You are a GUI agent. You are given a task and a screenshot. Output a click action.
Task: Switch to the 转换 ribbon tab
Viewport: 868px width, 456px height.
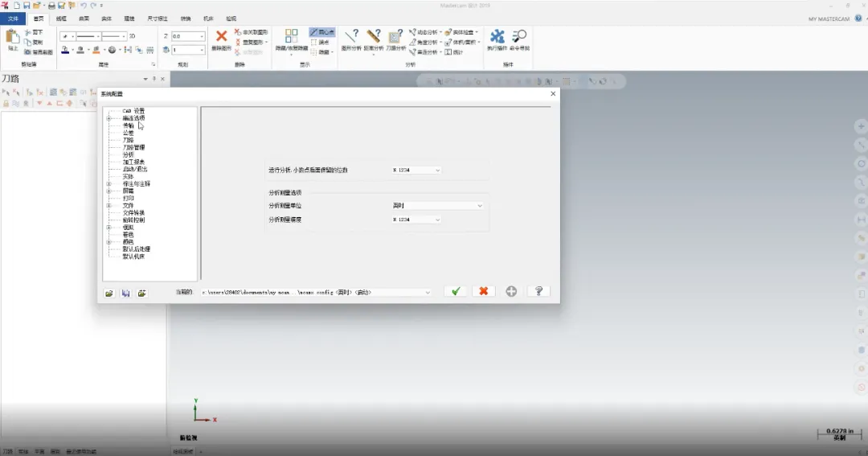click(x=186, y=18)
